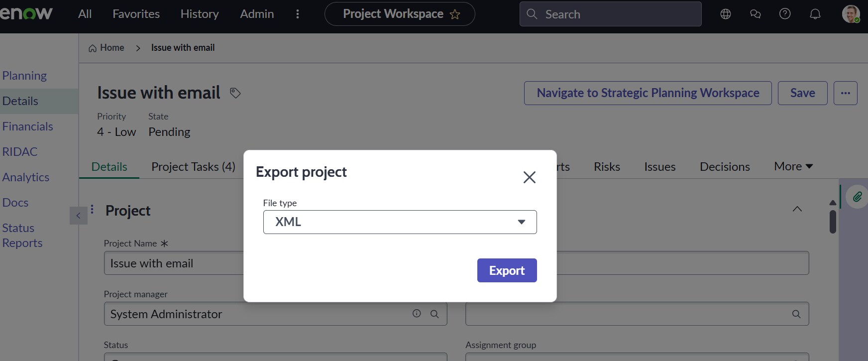Viewport: 868px width, 361px height.
Task: Open the chat conversations icon
Action: click(x=756, y=14)
